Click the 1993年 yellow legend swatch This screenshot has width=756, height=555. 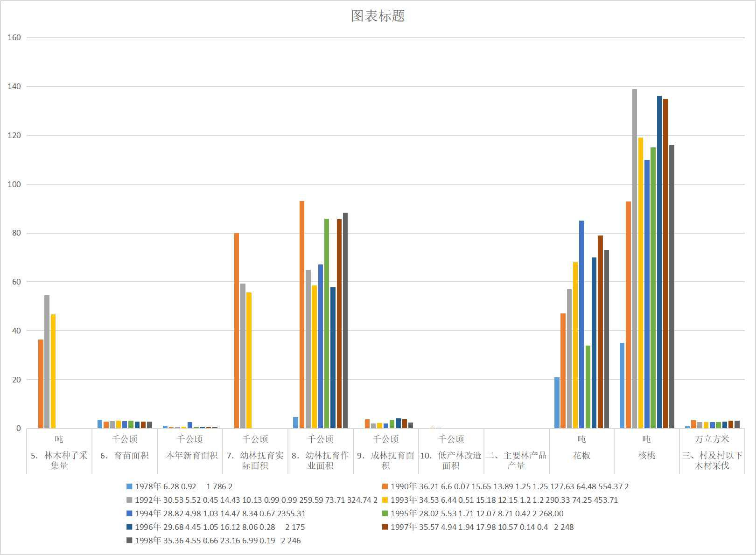pyautogui.click(x=385, y=500)
